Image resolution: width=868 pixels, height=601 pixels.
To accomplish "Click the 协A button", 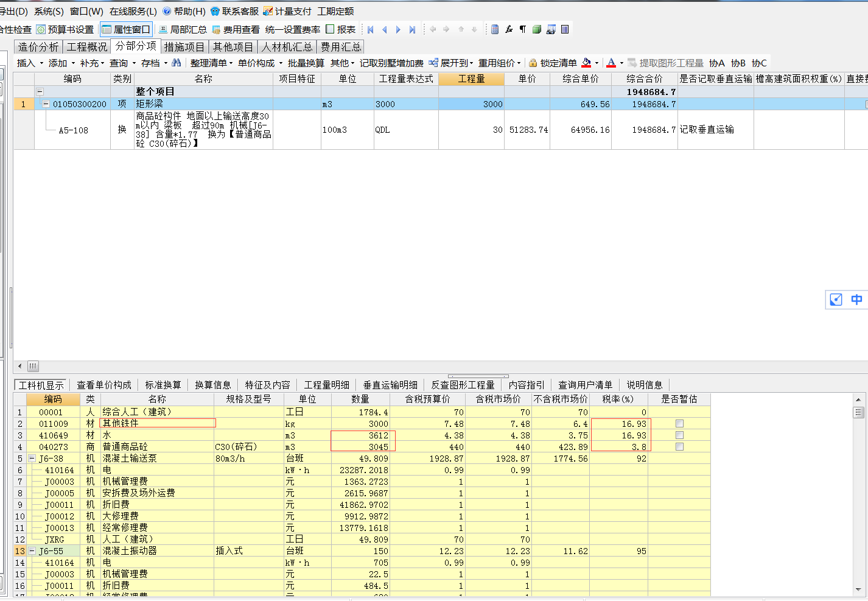I will [x=717, y=63].
